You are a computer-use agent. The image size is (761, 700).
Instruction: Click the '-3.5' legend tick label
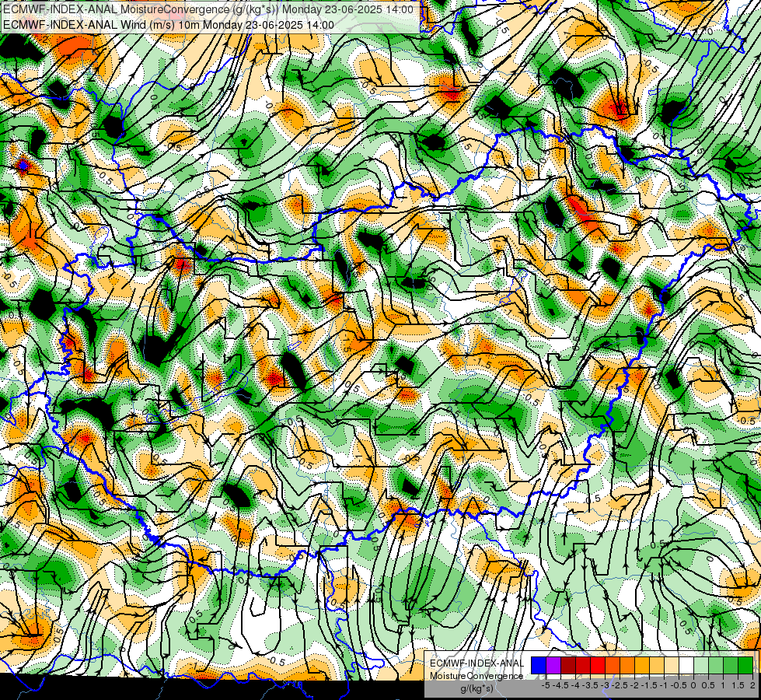[x=590, y=685]
